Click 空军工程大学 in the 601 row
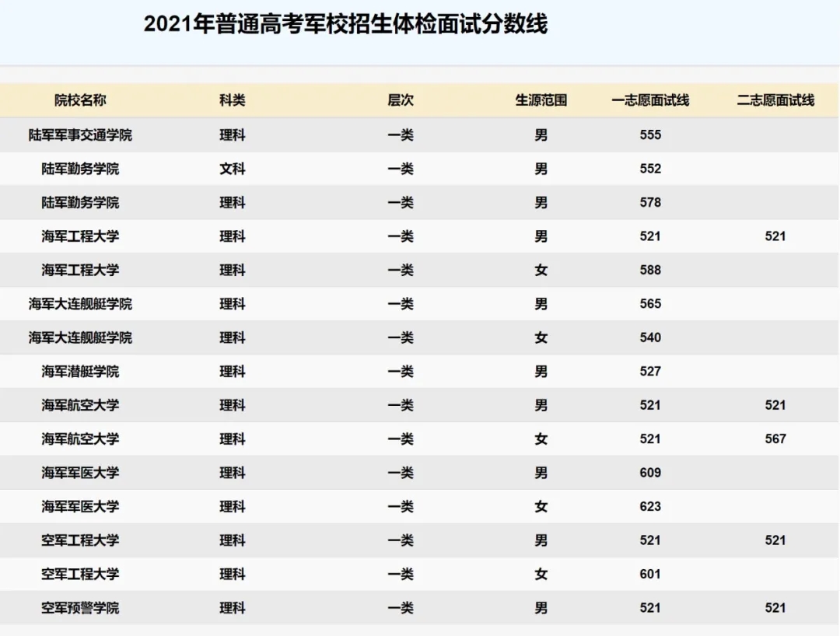Image resolution: width=840 pixels, height=636 pixels. (x=80, y=574)
